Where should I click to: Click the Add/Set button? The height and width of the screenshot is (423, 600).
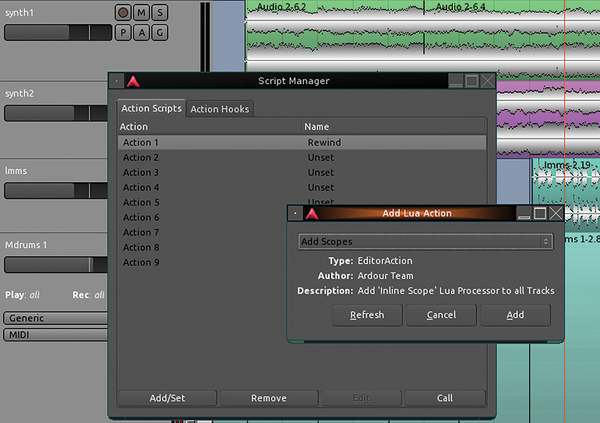tap(167, 398)
